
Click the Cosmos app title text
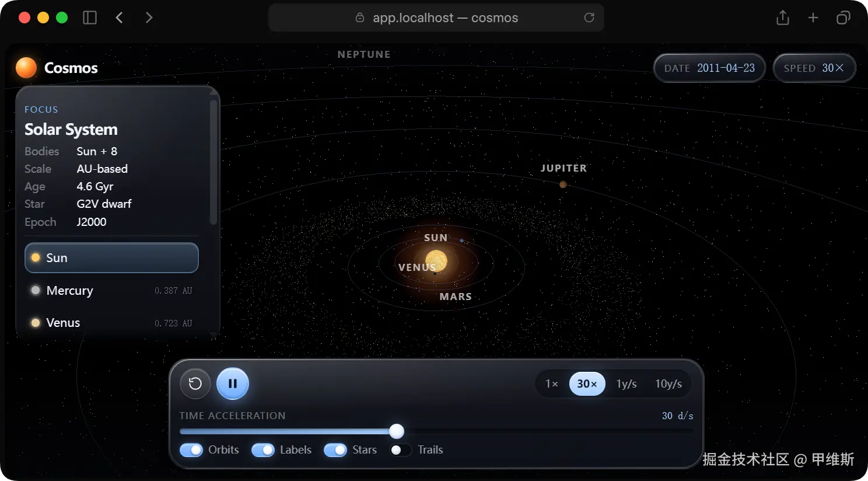click(71, 68)
